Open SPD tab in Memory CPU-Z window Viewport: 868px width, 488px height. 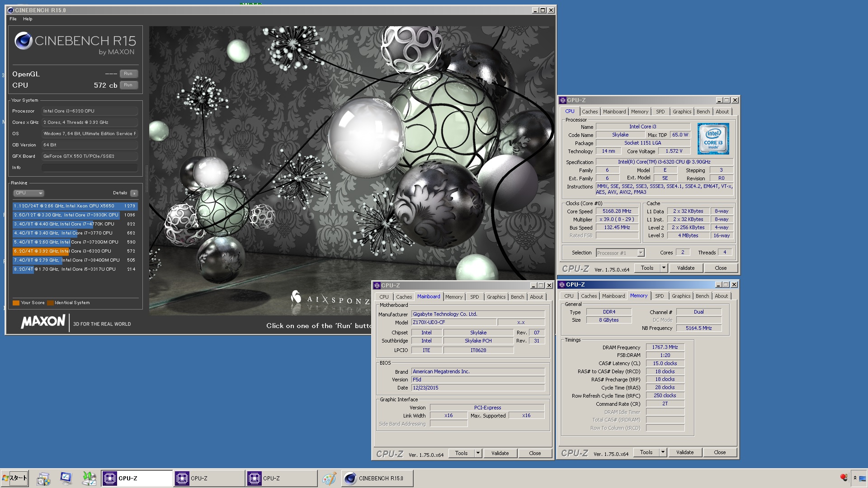point(660,296)
